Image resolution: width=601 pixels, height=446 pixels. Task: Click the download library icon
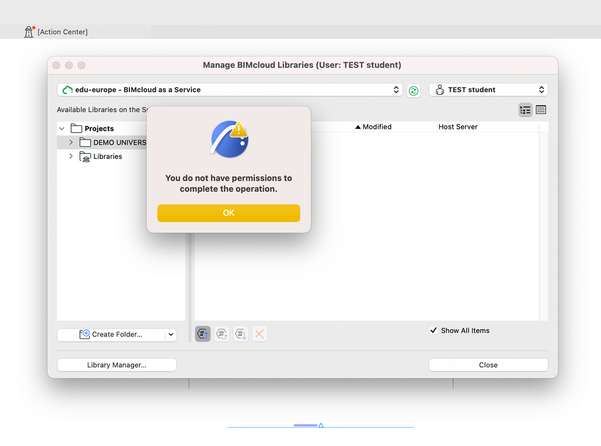pos(241,334)
